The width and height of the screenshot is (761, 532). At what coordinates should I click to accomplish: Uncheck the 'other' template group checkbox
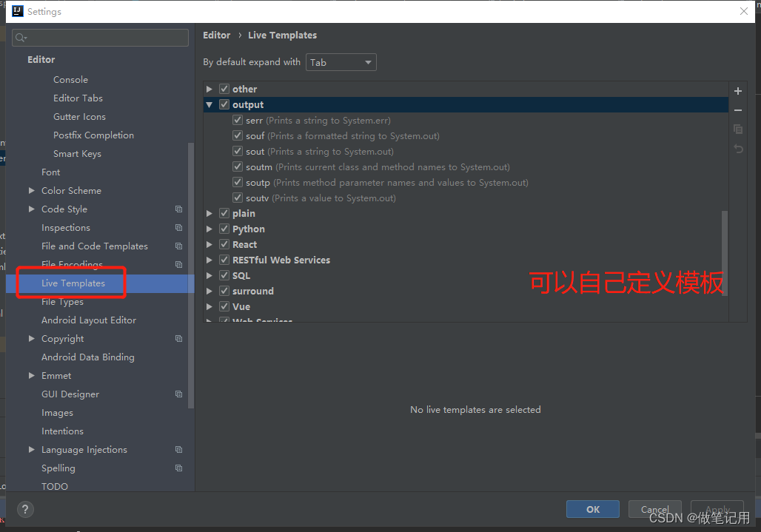tap(224, 89)
